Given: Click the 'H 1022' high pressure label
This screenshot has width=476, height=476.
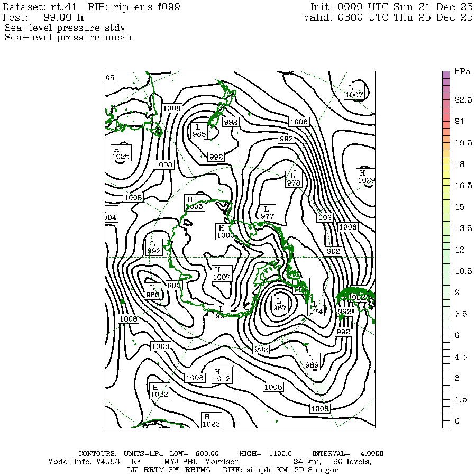Looking at the screenshot, I should [x=159, y=391].
